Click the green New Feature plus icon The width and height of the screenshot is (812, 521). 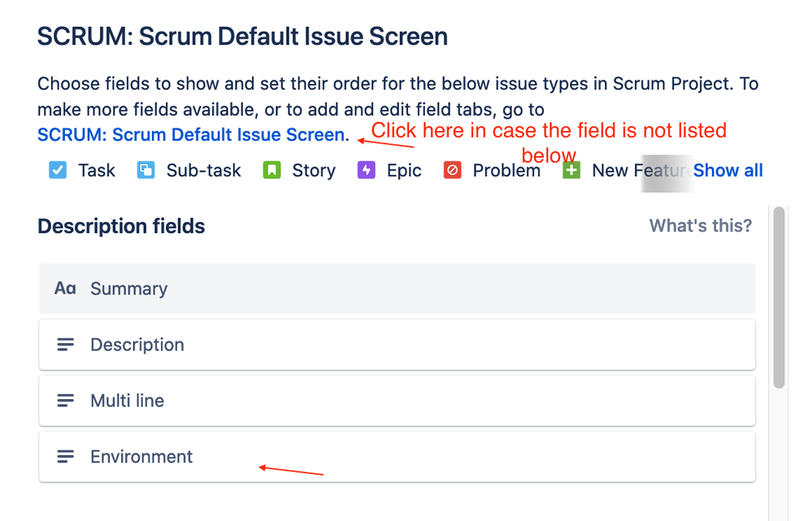click(571, 170)
